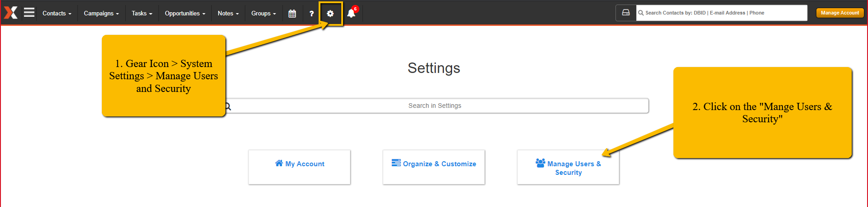Open the Organize & Customize card
The image size is (868, 207).
(434, 167)
